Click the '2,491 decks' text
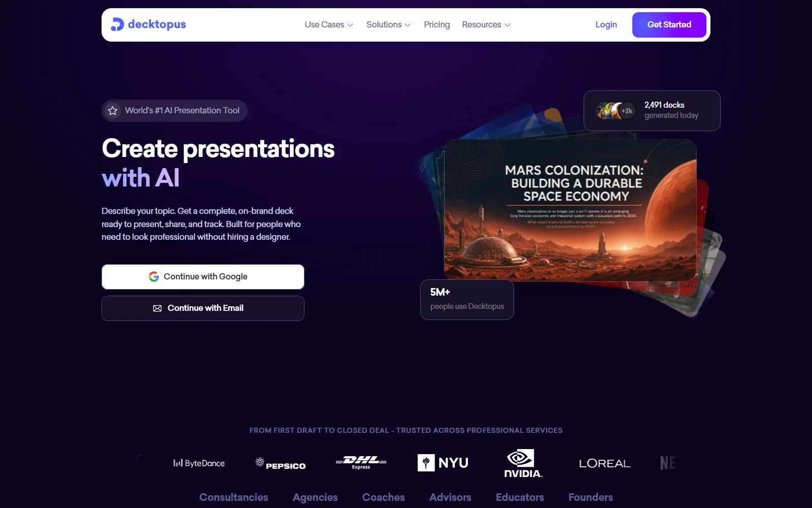The height and width of the screenshot is (508, 812). pyautogui.click(x=664, y=105)
